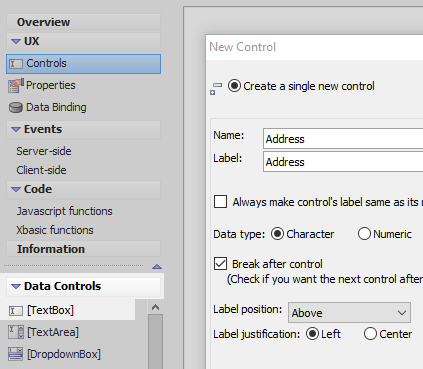Click the Controls textbox icon in sidebar
Image resolution: width=423 pixels, height=369 pixels.
point(15,64)
